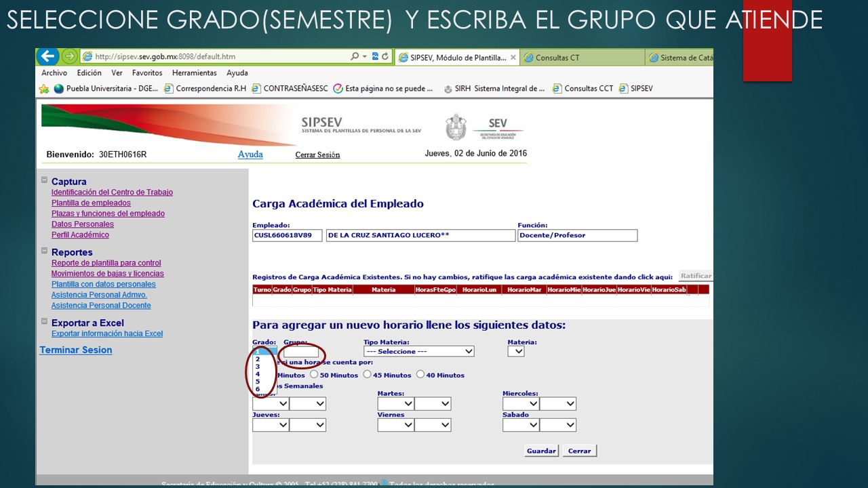Select grade 3 in the Grado list
This screenshot has width=868, height=488.
[258, 367]
